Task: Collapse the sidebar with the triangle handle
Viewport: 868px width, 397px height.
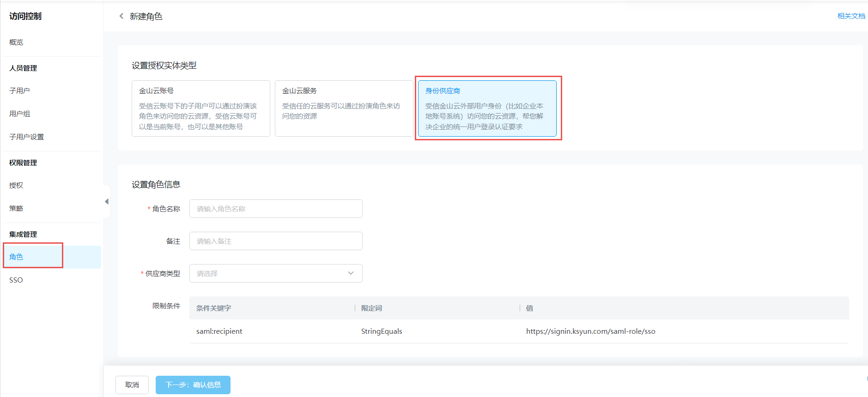Action: click(x=107, y=202)
